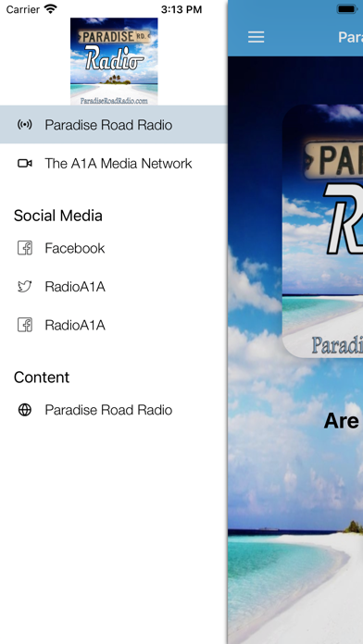Image resolution: width=363 pixels, height=644 pixels.
Task: Open the Paradise Road Radio station entry
Action: [114, 125]
